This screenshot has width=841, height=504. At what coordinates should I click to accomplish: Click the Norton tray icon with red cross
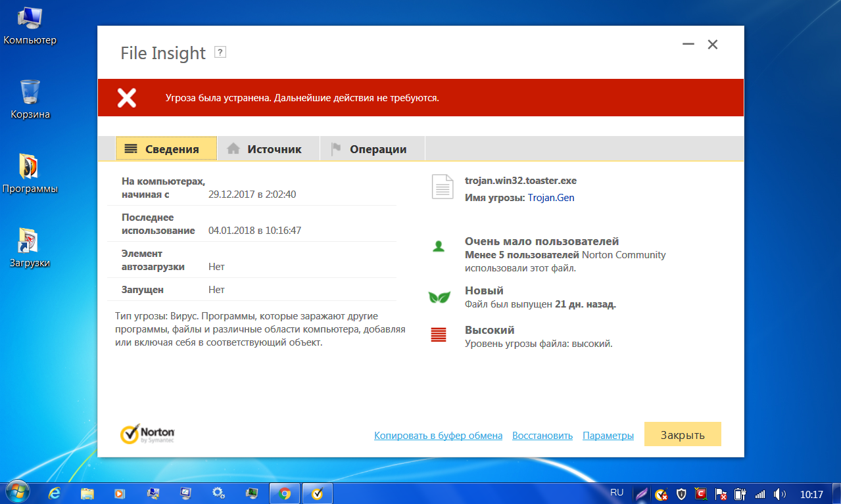coord(661,493)
